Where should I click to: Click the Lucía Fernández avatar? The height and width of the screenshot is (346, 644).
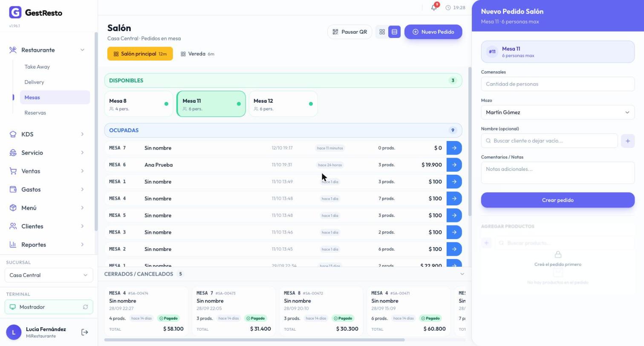coord(14,332)
